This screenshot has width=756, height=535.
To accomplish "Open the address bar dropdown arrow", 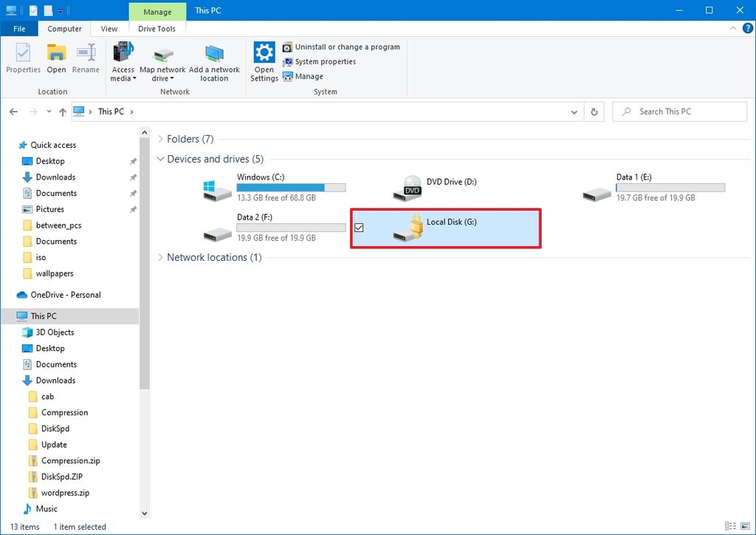I will click(574, 112).
